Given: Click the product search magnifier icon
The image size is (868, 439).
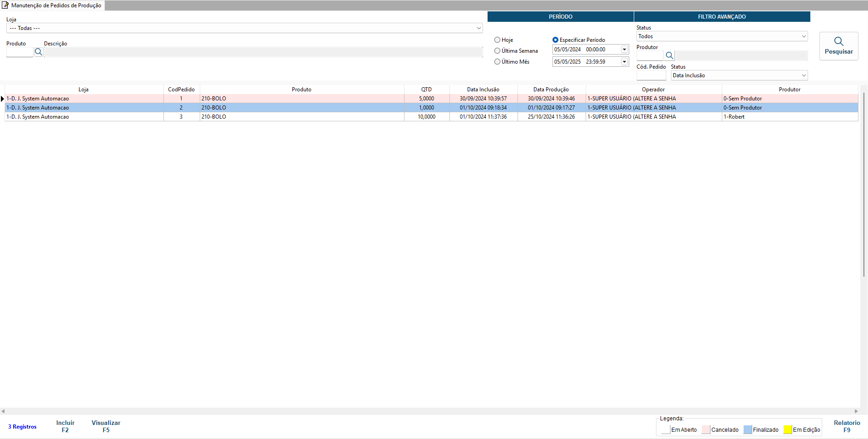Looking at the screenshot, I should 39,52.
